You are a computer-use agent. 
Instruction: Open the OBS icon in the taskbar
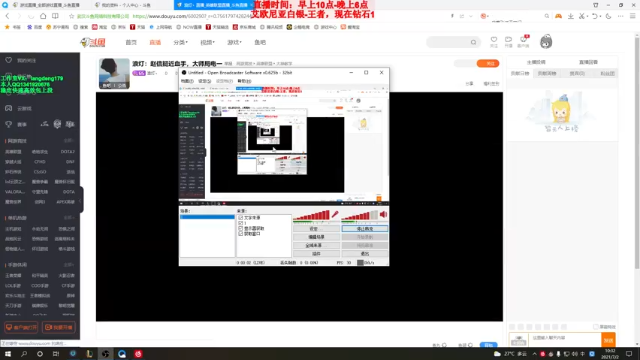pos(106,354)
